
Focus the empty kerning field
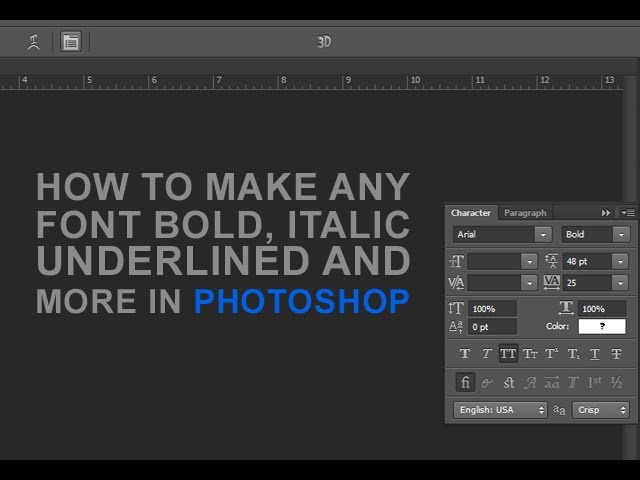[494, 283]
